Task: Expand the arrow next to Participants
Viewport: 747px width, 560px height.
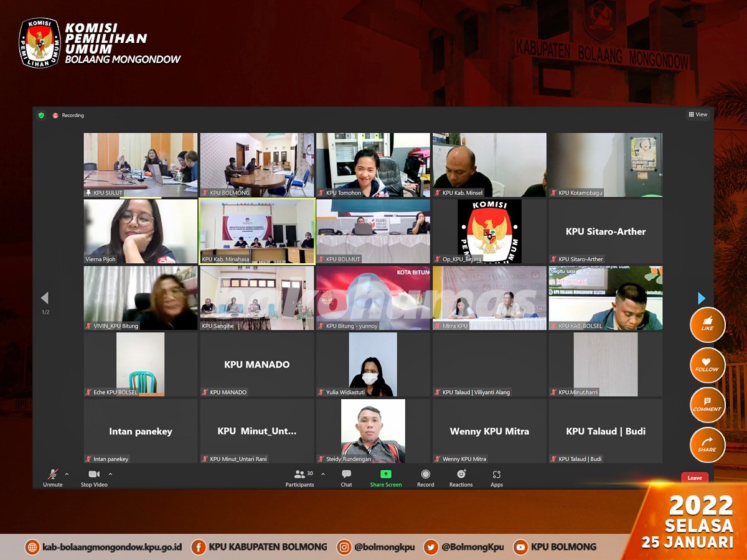Action: [x=322, y=474]
